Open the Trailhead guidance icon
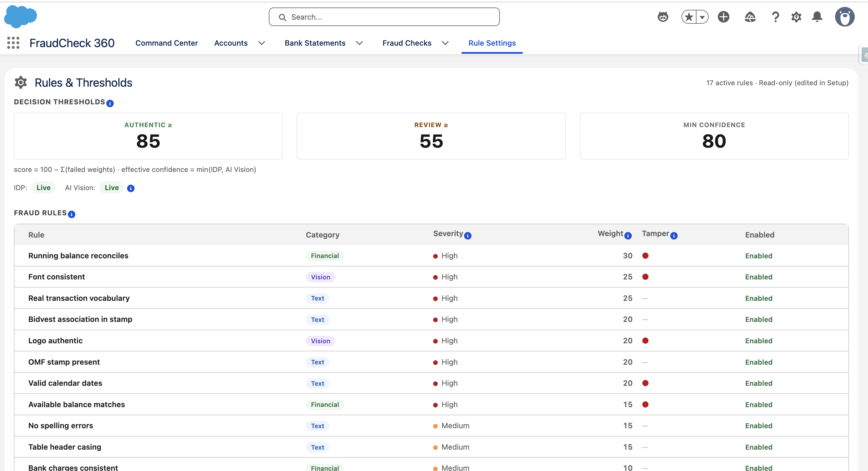The height and width of the screenshot is (471, 868). 750,17
